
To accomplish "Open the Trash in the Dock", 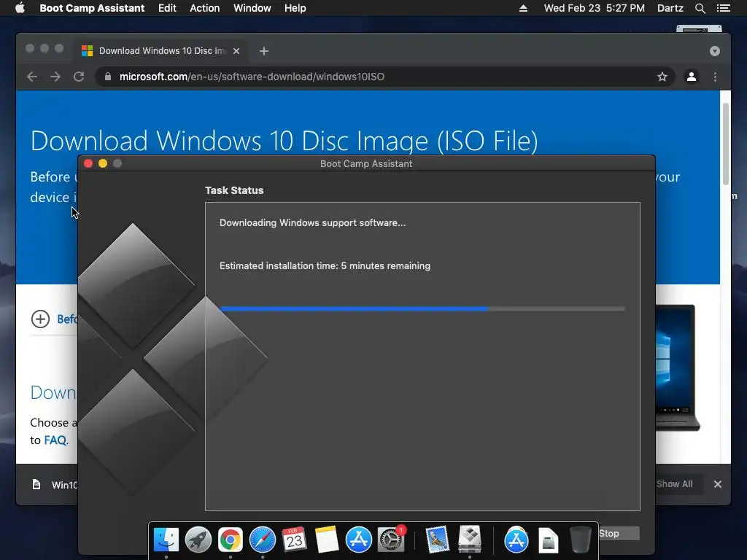I will coord(580,540).
